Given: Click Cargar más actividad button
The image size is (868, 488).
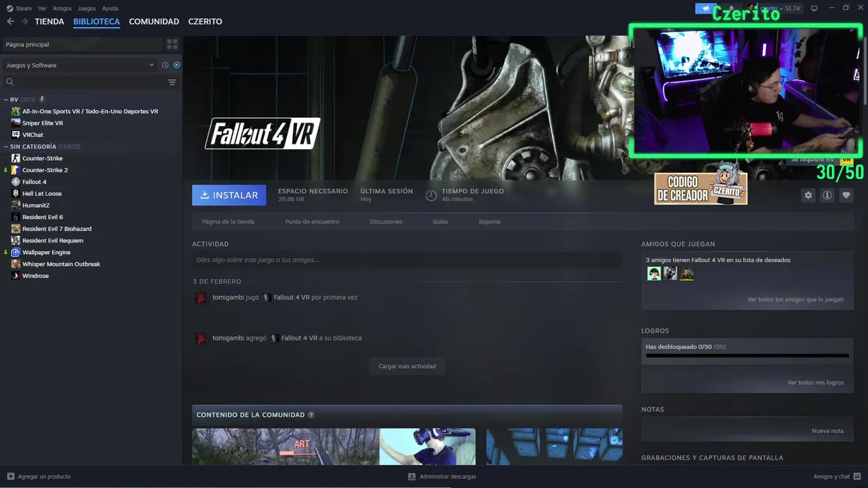Looking at the screenshot, I should coord(407,366).
